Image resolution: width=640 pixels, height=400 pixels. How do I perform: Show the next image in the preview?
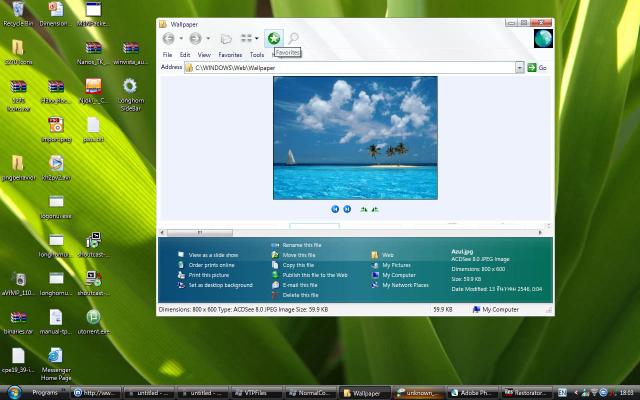click(x=347, y=209)
